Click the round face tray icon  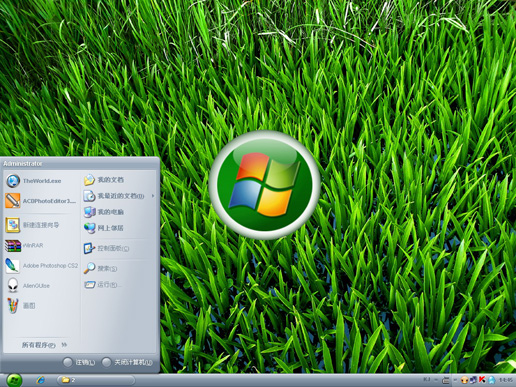(x=464, y=380)
